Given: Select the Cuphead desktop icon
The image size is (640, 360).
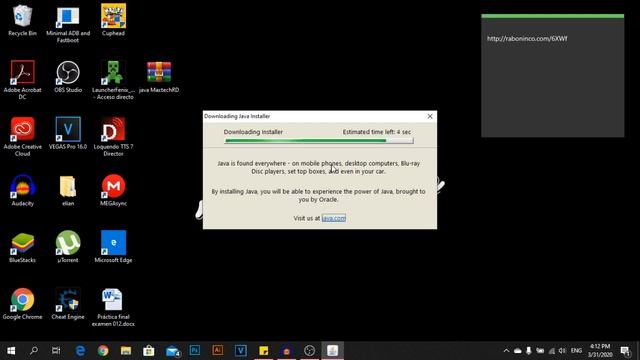Looking at the screenshot, I should click(113, 20).
